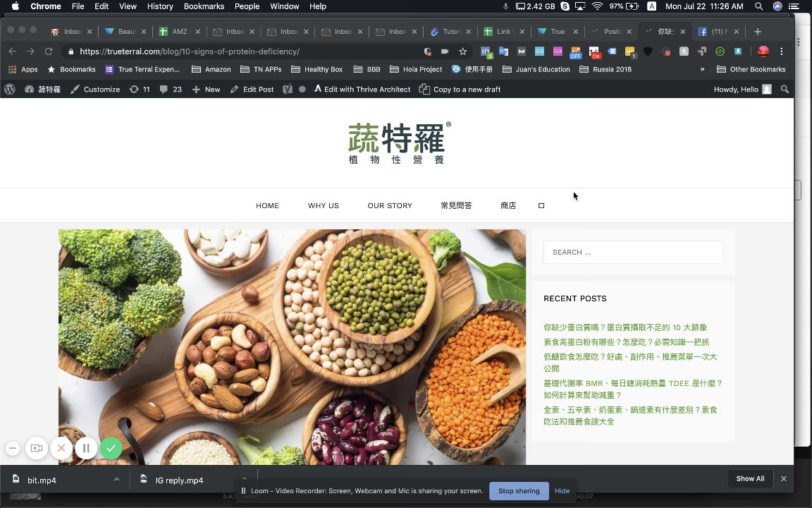Finish Loom recording with green checkmark
The image size is (812, 508).
(x=111, y=448)
